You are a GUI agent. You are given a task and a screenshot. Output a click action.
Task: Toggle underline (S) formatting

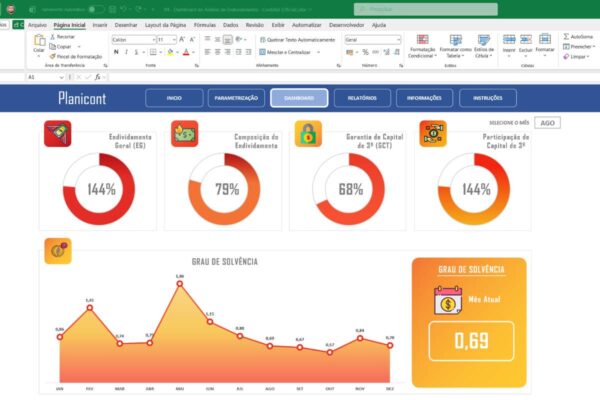[136, 52]
